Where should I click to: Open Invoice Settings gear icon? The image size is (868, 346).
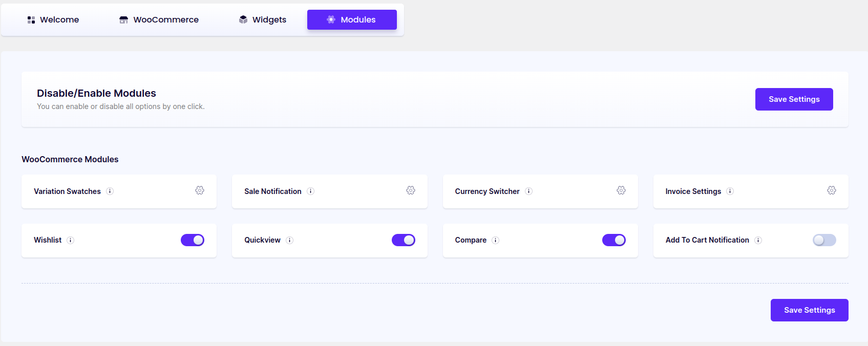pos(832,190)
